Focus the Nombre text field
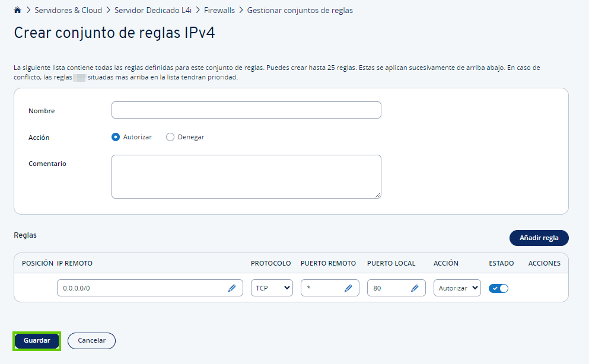Screen dimensions: 589x364 click(246, 110)
